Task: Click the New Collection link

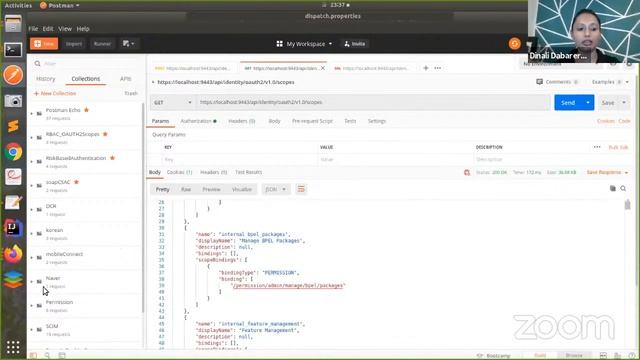Action: tap(55, 93)
